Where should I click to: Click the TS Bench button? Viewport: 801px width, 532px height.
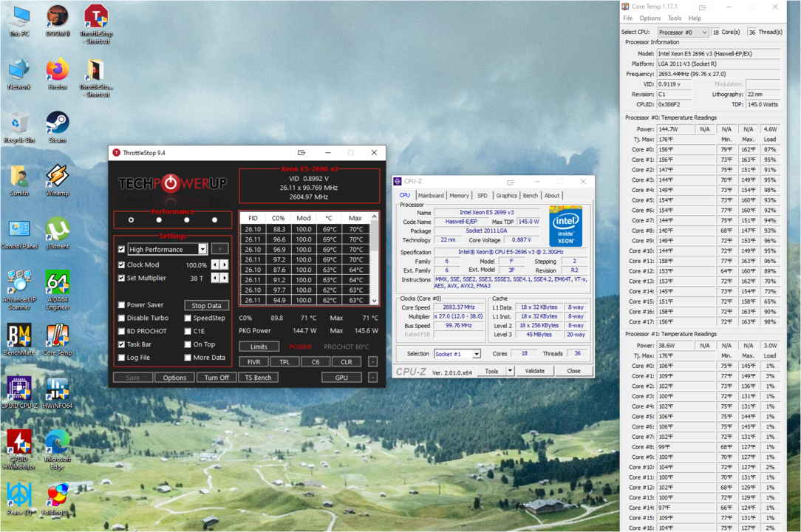click(x=258, y=378)
